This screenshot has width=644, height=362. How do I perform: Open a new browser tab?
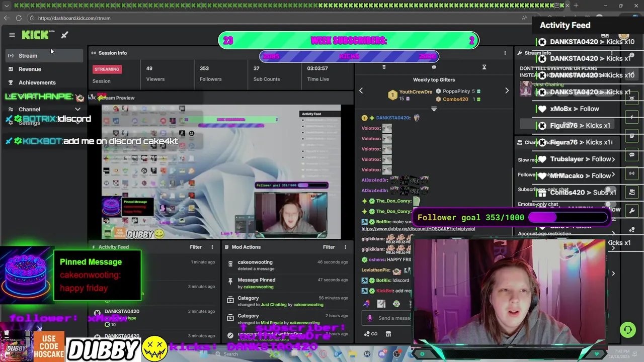(x=576, y=6)
